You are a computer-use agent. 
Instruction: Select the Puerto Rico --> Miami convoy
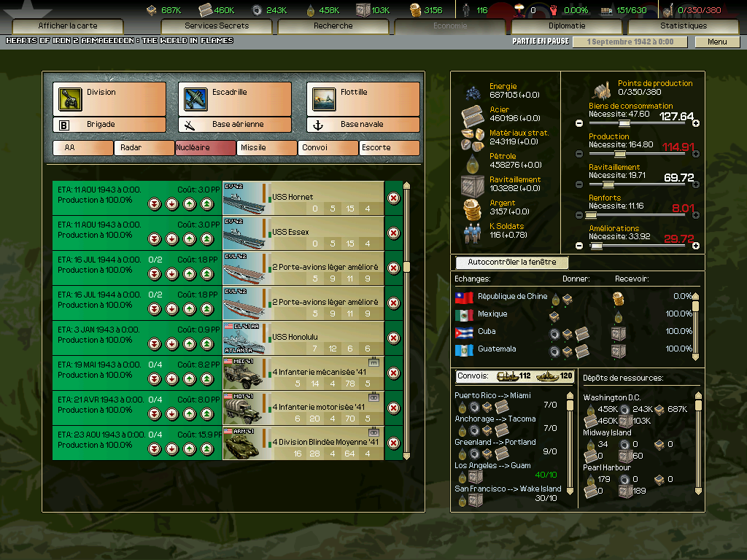pos(506,402)
